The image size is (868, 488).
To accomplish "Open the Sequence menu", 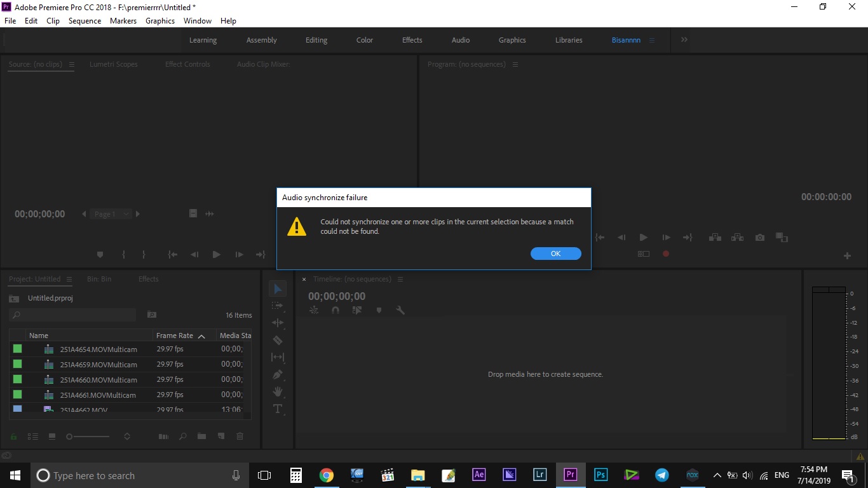I will pyautogui.click(x=85, y=20).
